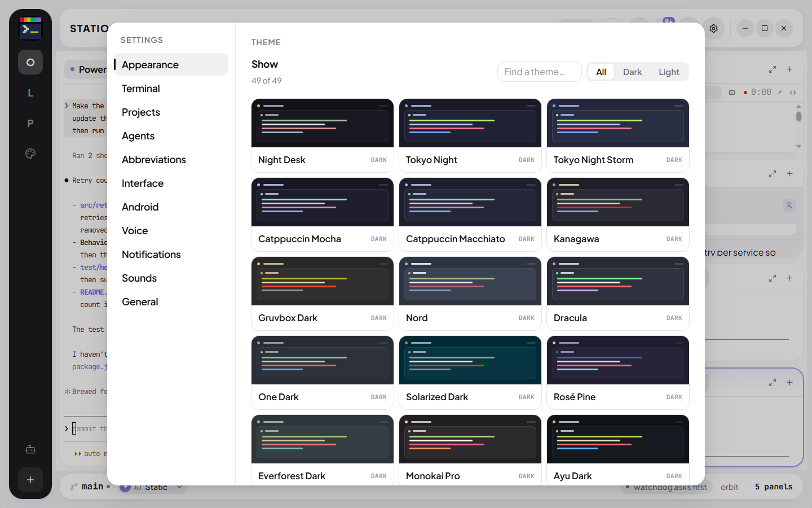Click plus icon in the purple-outlined panel
This screenshot has width=812, height=508.
790,383
